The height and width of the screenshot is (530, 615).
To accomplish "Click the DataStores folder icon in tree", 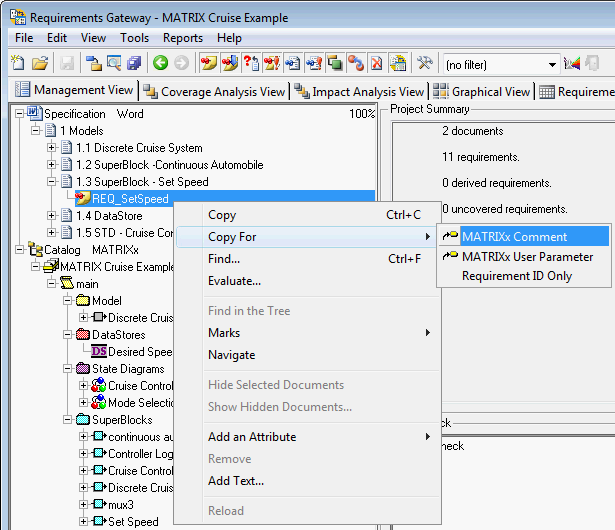I will tap(83, 335).
